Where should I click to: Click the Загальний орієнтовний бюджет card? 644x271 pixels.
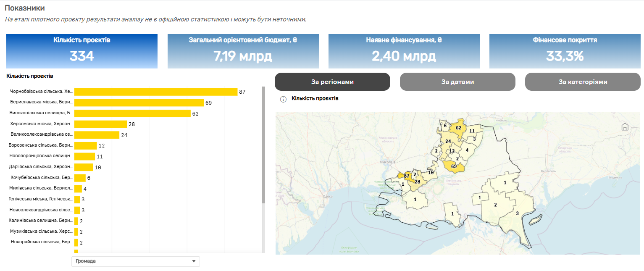(243, 51)
